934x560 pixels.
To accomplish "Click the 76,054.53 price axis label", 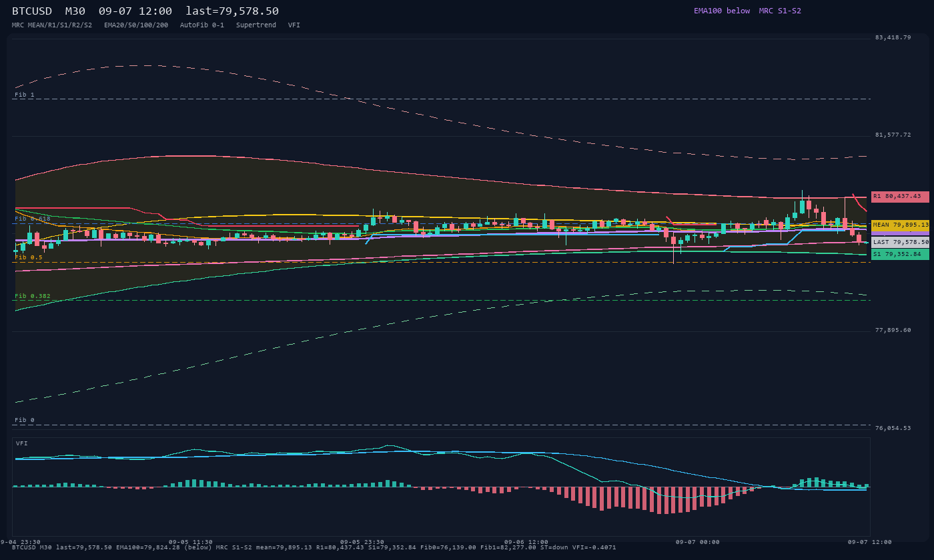I will pos(893,428).
